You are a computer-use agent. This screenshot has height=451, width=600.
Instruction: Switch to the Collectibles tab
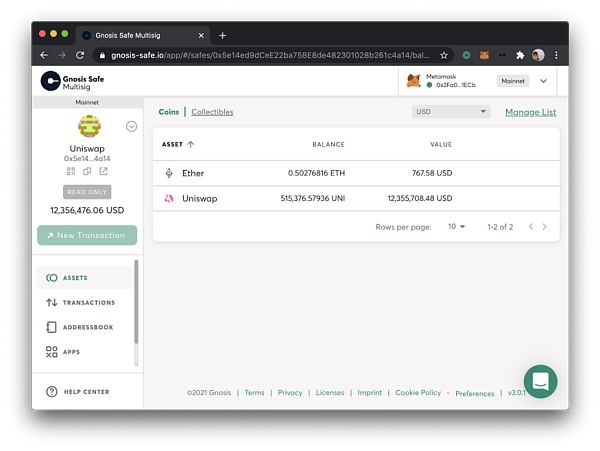pyautogui.click(x=212, y=112)
